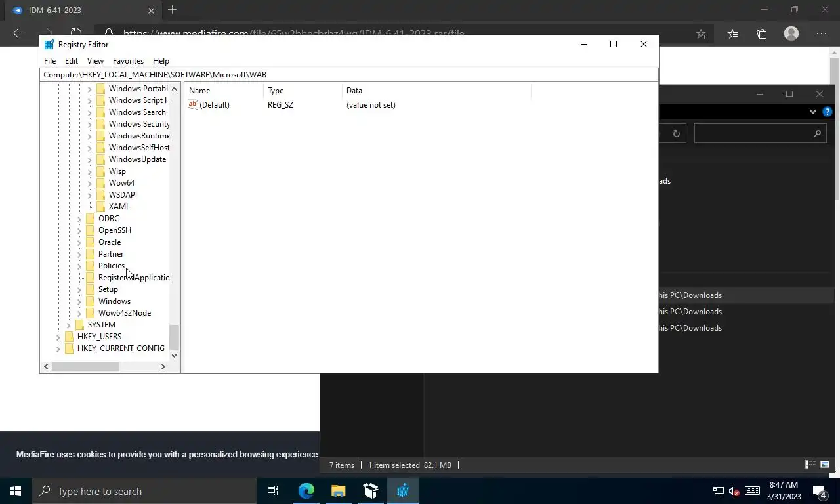This screenshot has height=504, width=840.
Task: Click the registry address path bar
Action: [x=348, y=74]
